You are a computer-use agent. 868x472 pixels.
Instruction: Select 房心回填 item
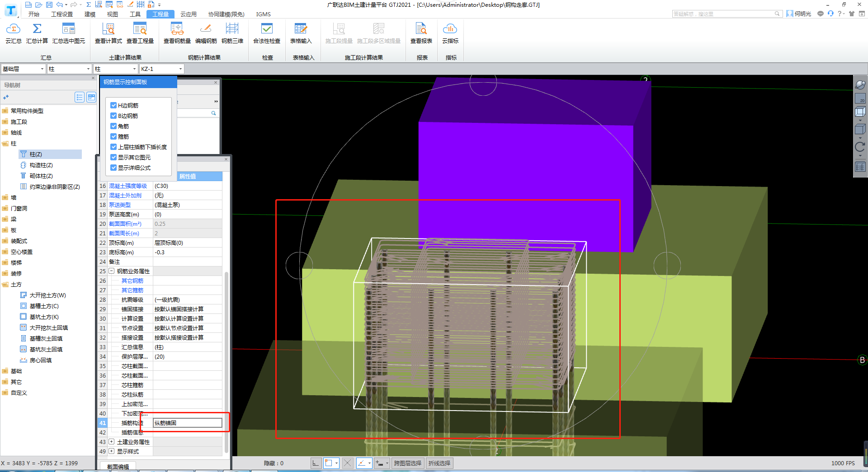[x=41, y=360]
